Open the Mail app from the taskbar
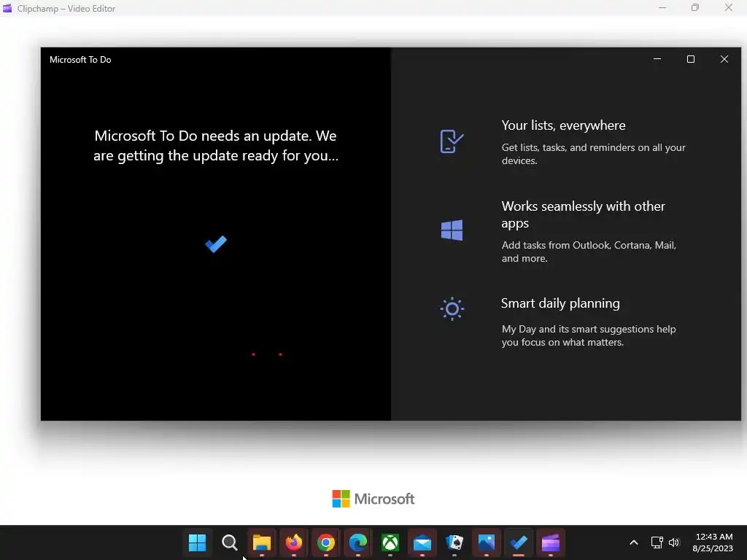Screen dimensions: 747x560 pos(422,542)
